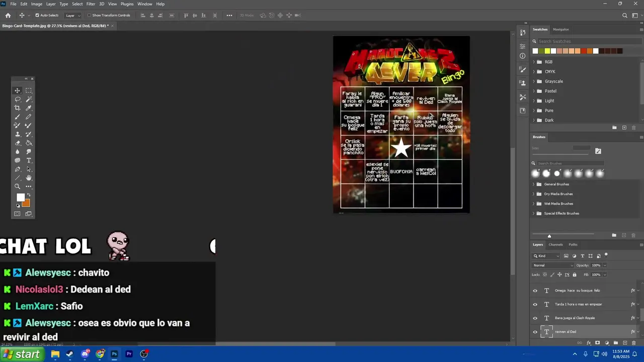
Task: Open the Auto-Select Layer dropdown
Action: point(73,16)
